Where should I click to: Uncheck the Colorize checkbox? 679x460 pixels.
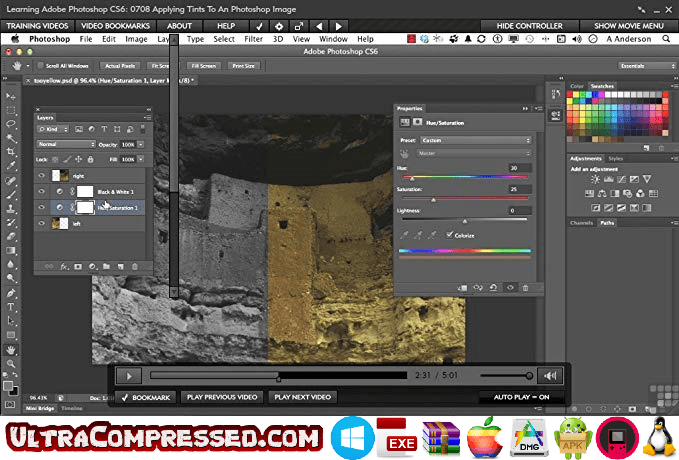449,235
